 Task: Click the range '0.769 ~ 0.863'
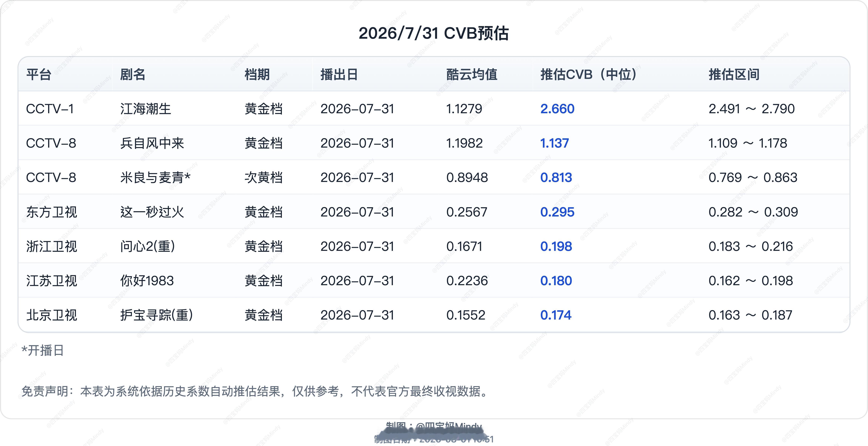pyautogui.click(x=753, y=178)
